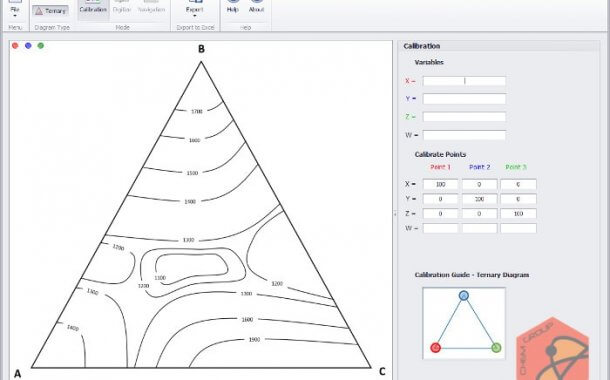Click the W variable input field

click(464, 135)
